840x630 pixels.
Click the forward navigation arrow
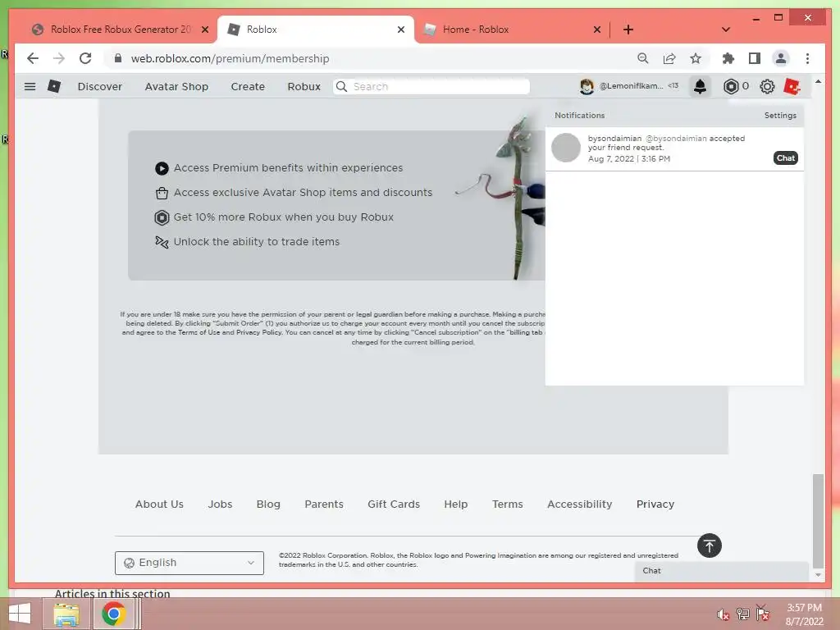point(59,58)
